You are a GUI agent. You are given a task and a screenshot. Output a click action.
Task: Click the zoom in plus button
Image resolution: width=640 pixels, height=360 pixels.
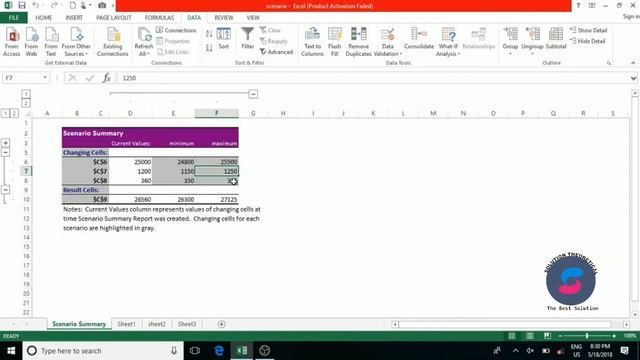(x=614, y=336)
